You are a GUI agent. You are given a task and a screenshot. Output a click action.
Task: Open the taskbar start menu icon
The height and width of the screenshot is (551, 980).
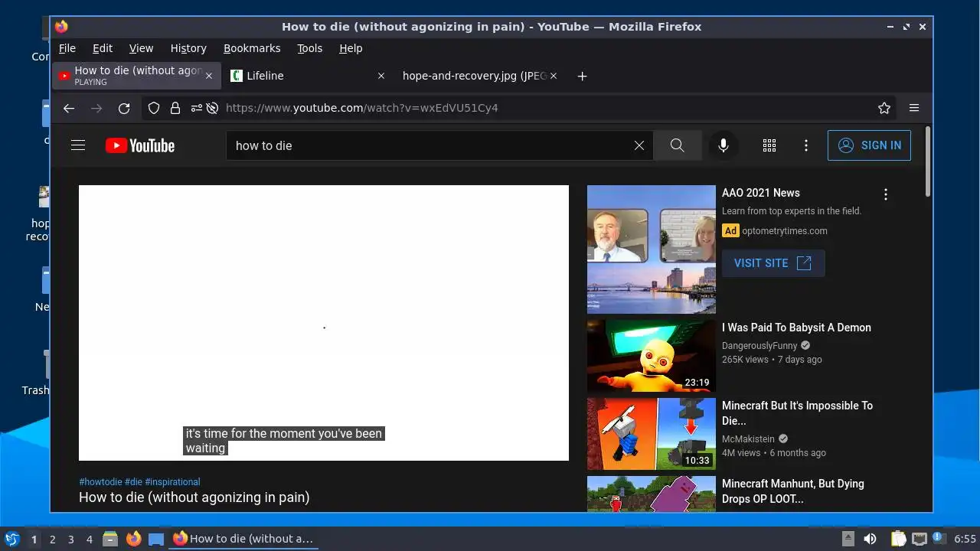coord(11,539)
